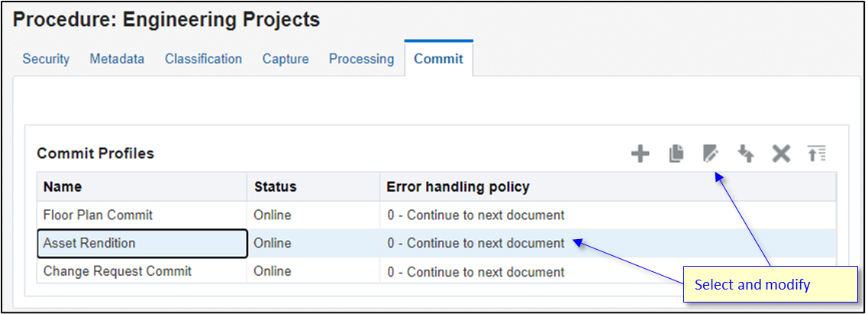Click the Error handling policy header
The width and height of the screenshot is (868, 314).
tap(458, 187)
